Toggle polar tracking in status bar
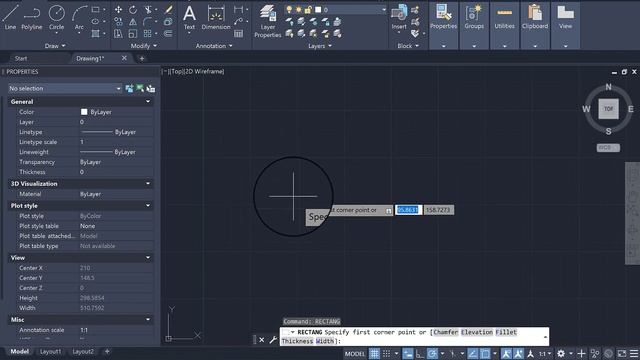Image resolution: width=640 pixels, height=360 pixels. [x=432, y=353]
